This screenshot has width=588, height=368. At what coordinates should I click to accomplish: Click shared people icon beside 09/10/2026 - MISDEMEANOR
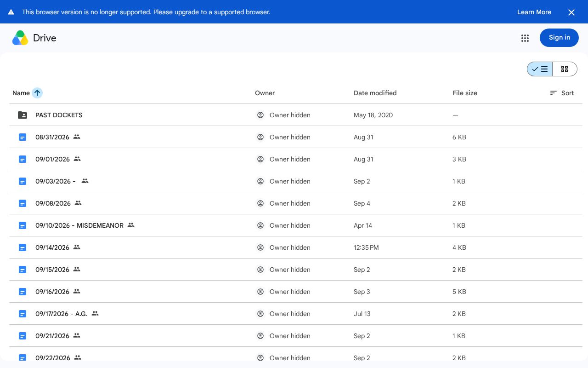coord(131,225)
